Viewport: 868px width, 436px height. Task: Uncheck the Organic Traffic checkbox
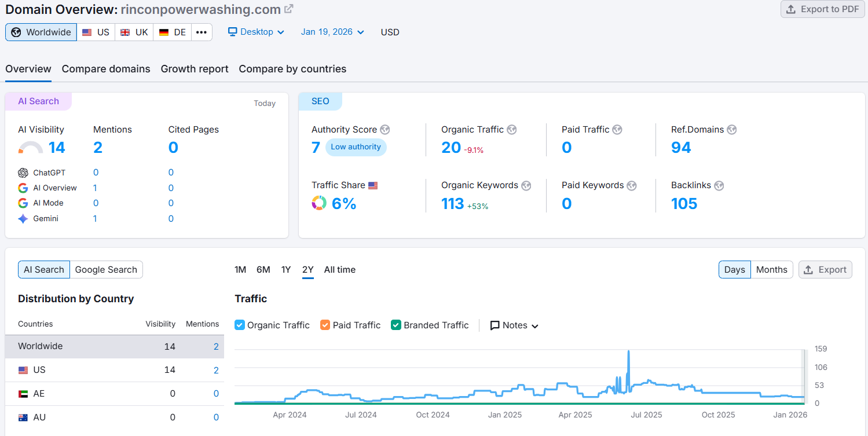tap(239, 325)
